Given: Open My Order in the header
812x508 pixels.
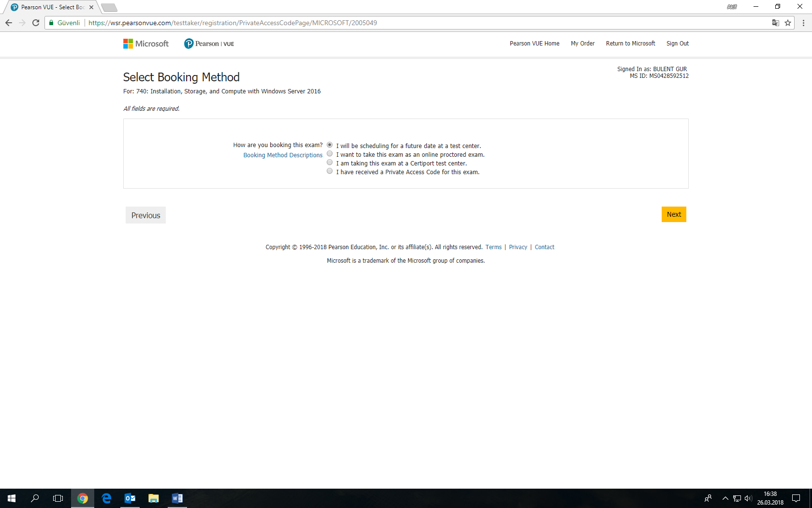Looking at the screenshot, I should tap(582, 44).
